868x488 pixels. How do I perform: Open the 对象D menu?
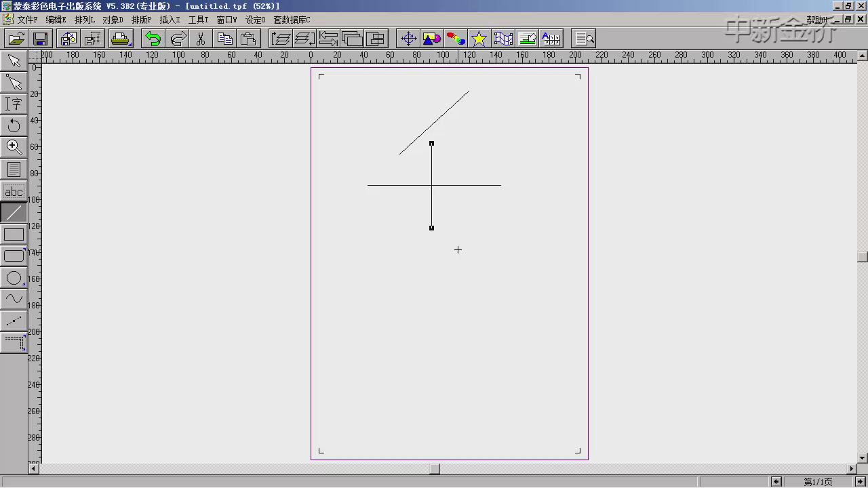pyautogui.click(x=113, y=20)
